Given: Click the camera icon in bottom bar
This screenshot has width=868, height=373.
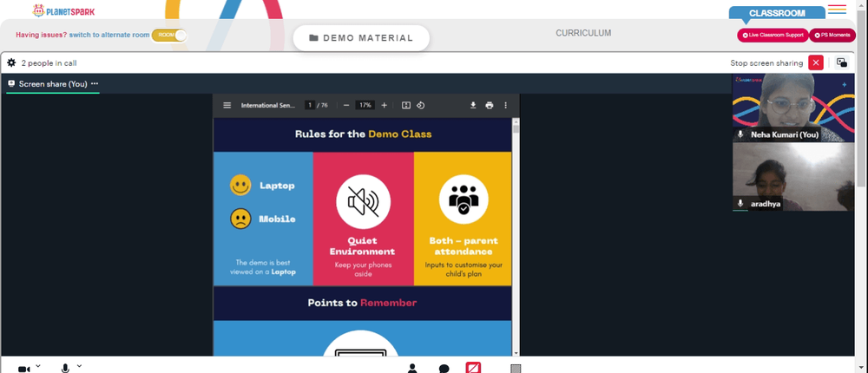Looking at the screenshot, I should point(23,369).
